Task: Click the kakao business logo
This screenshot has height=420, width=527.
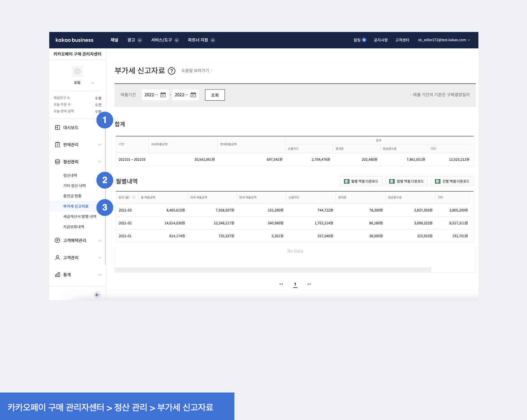Action: 74,40
